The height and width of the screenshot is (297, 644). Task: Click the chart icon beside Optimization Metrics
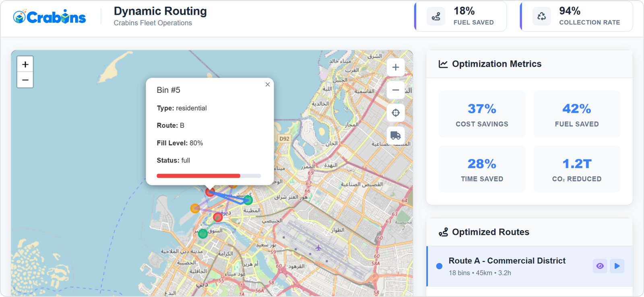point(443,64)
